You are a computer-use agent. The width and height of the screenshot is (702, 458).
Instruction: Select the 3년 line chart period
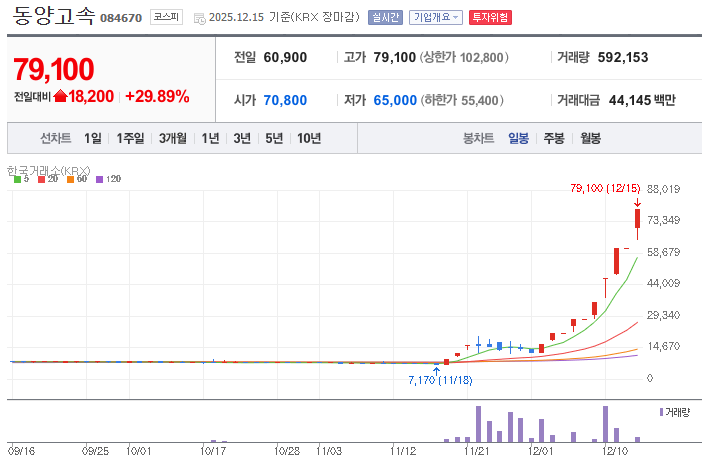coord(242,138)
